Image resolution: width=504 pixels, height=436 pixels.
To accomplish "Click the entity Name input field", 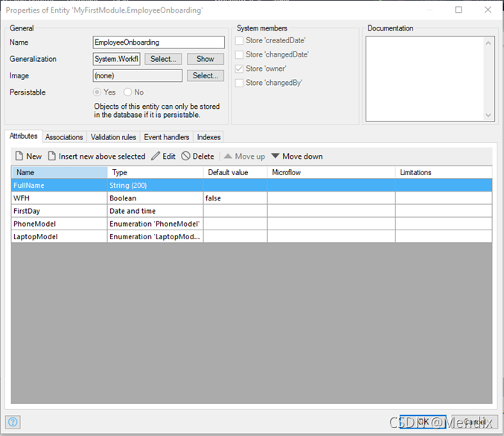I will click(x=159, y=42).
